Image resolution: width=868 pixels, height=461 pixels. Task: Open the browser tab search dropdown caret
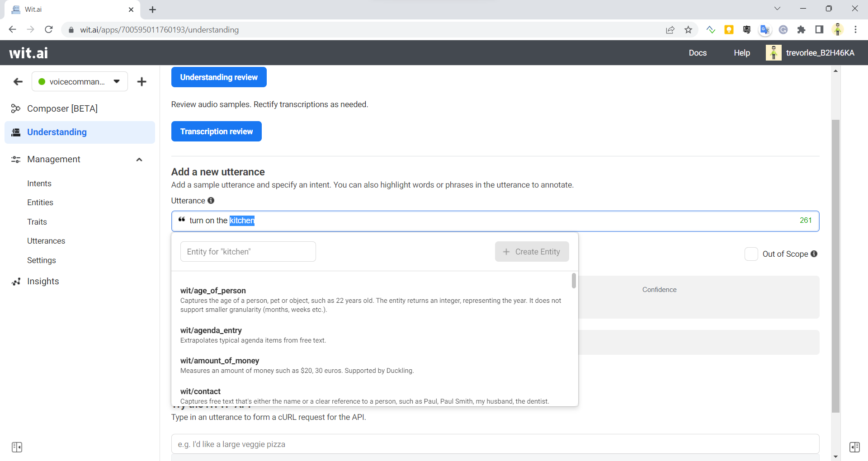click(x=778, y=8)
